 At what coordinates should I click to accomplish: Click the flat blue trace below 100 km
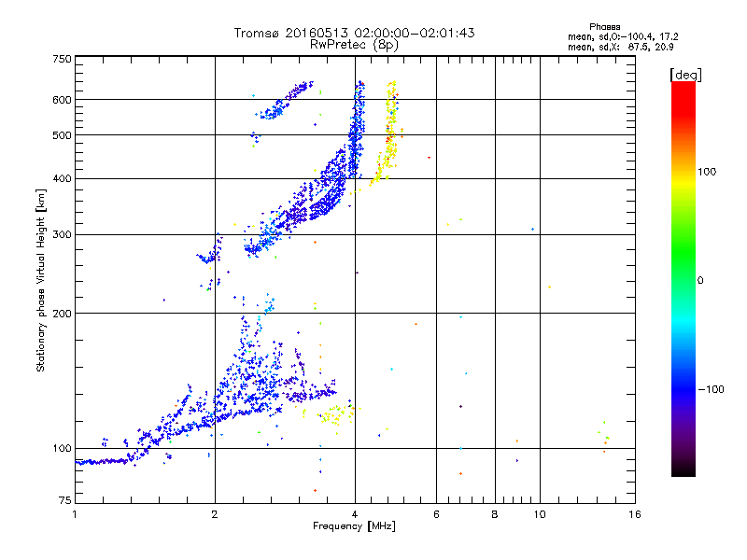point(103,461)
